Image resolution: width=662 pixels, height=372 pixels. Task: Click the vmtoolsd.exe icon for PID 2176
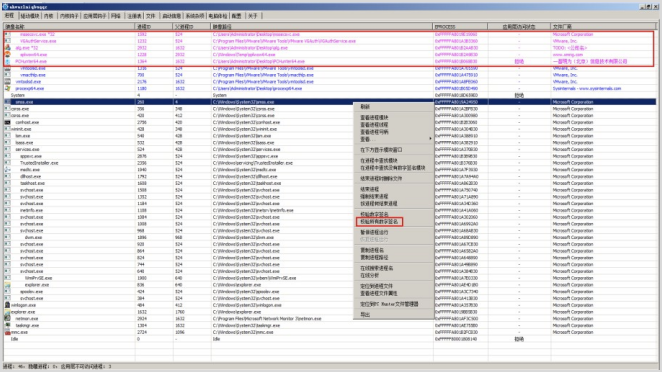pyautogui.click(x=8, y=81)
